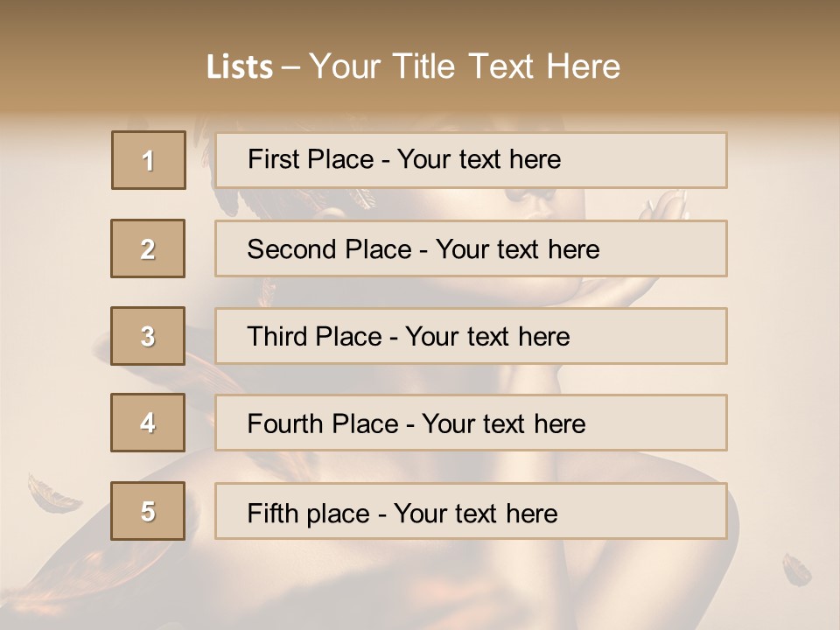The width and height of the screenshot is (840, 630).
Task: Select the number 2 box
Action: tap(148, 248)
